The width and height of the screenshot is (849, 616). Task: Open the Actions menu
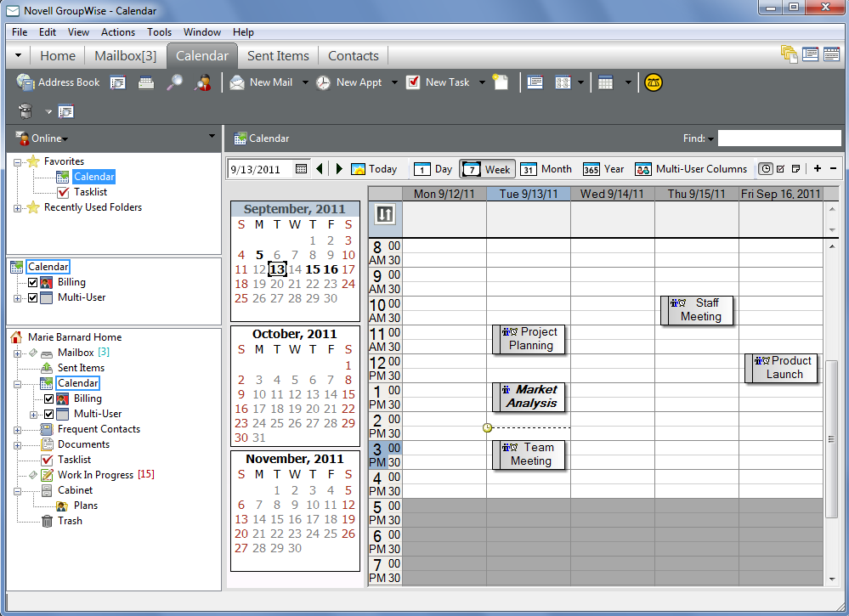118,32
